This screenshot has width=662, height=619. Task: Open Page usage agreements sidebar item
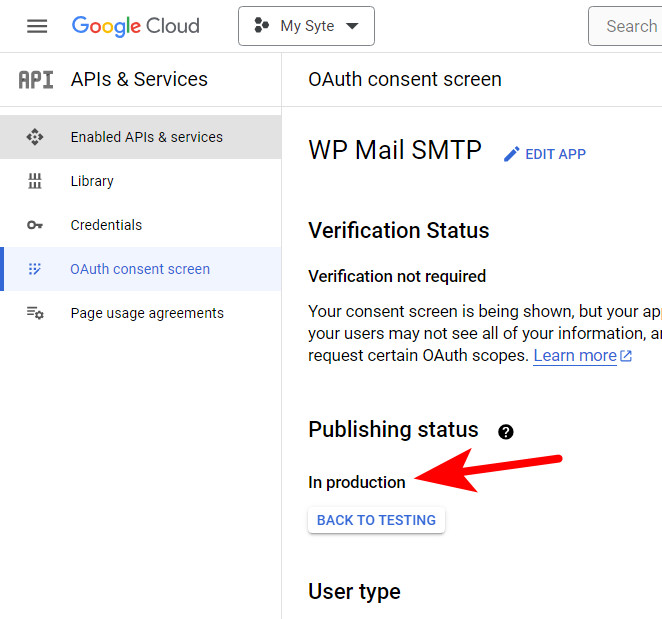pos(141,313)
